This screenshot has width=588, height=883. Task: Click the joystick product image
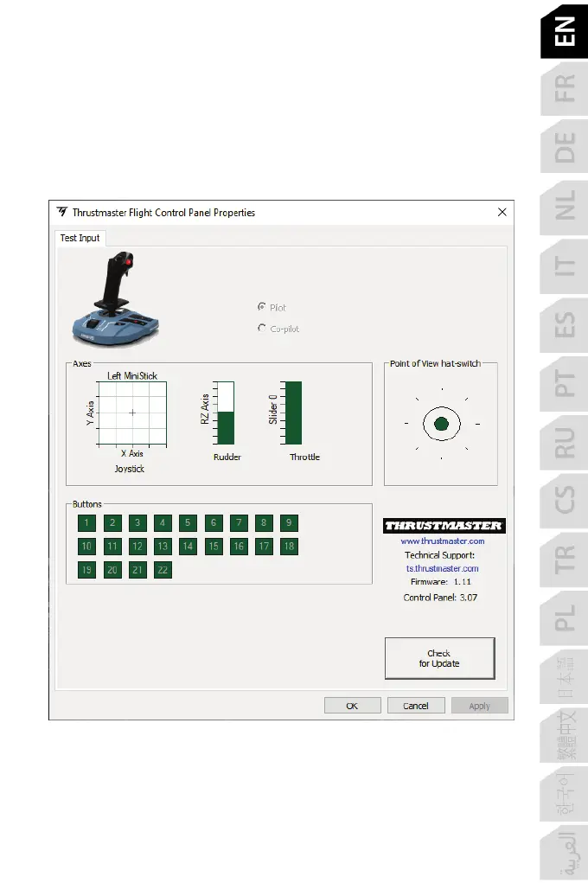tap(116, 299)
